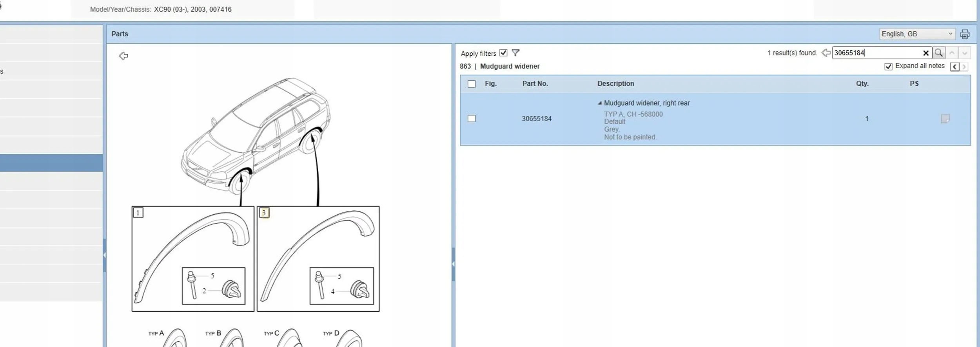The height and width of the screenshot is (347, 980).
Task: Click the '863 | Mudguard widener' heading
Action: (x=500, y=66)
